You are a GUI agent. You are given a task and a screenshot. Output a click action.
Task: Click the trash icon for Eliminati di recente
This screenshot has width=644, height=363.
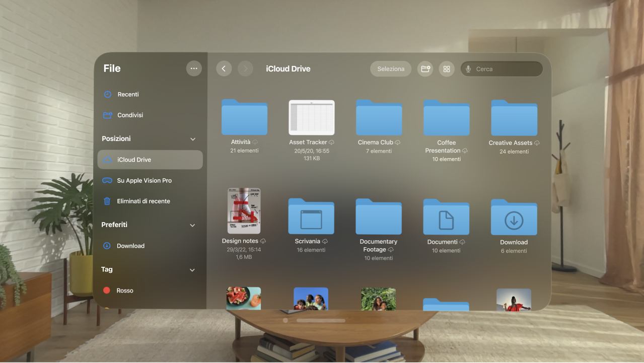coord(107,201)
